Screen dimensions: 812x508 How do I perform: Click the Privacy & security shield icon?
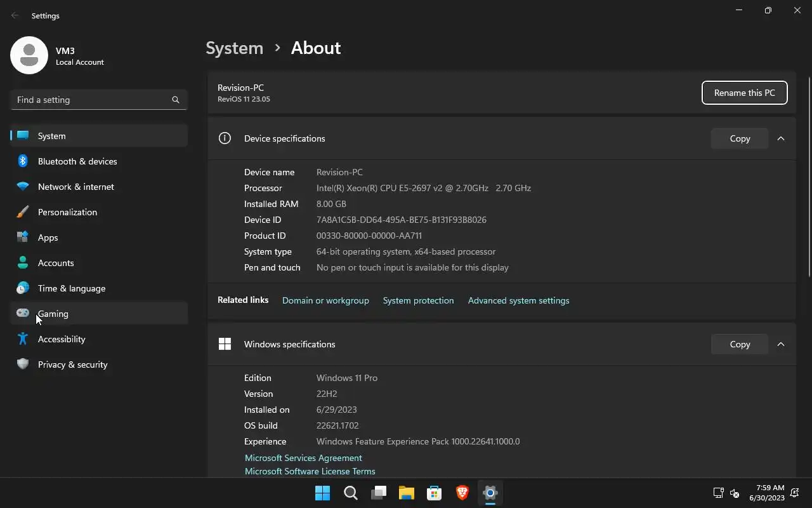23,364
